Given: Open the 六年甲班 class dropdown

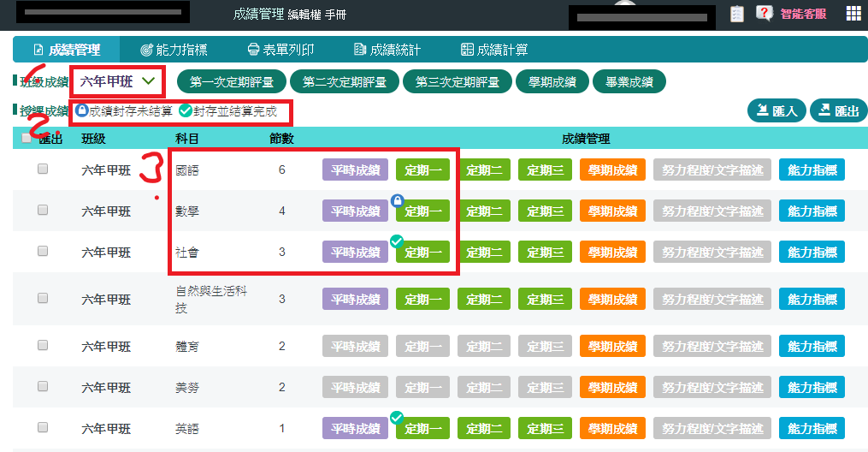Looking at the screenshot, I should tap(118, 82).
